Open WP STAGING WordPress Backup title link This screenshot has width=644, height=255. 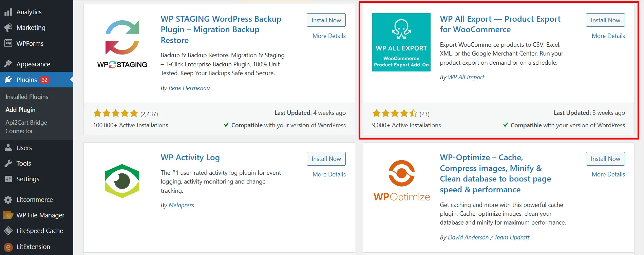pos(221,29)
